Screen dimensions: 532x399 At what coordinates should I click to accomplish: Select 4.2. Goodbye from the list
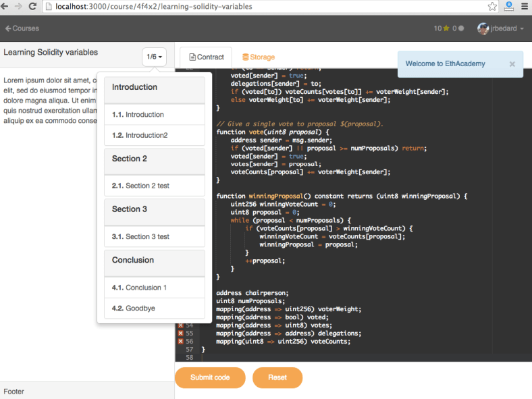pos(155,309)
